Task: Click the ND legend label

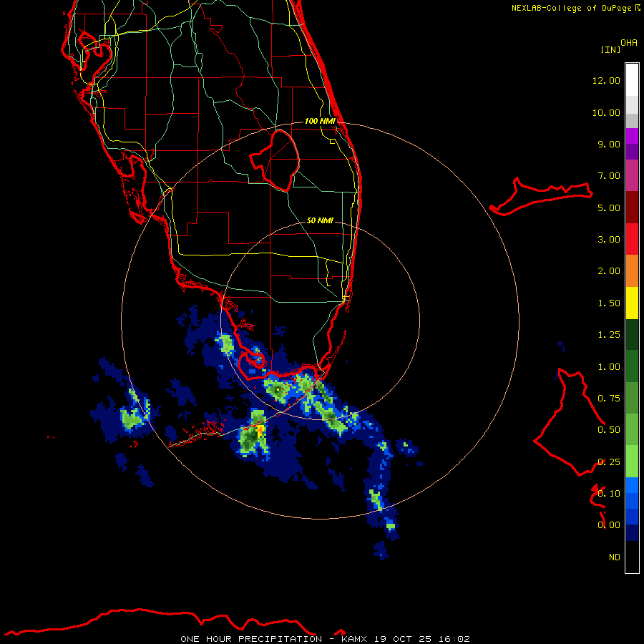Action: click(615, 557)
